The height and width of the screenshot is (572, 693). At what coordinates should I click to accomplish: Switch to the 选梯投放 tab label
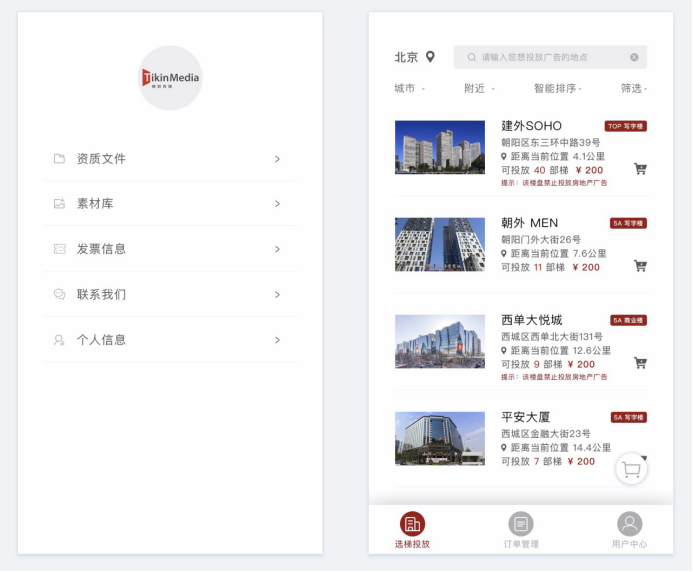(412, 544)
